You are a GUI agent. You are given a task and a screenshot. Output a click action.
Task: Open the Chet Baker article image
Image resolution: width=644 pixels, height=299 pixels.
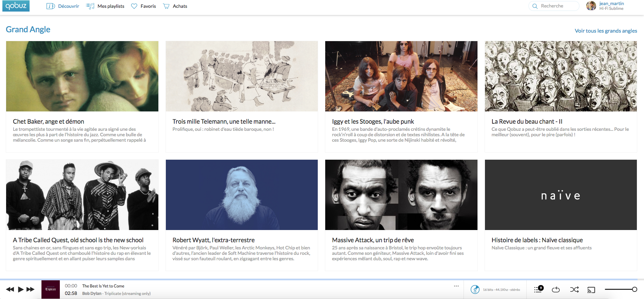82,76
